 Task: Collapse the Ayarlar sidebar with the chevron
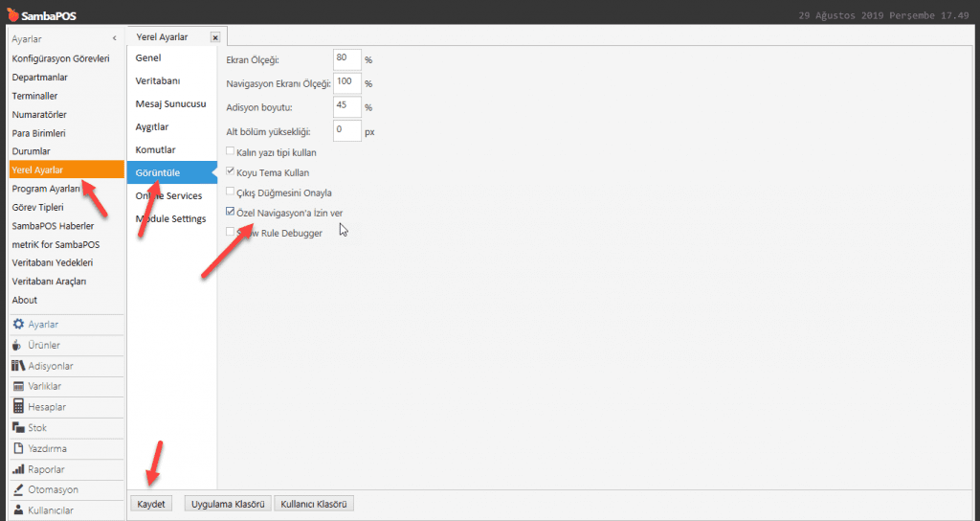pyautogui.click(x=115, y=38)
